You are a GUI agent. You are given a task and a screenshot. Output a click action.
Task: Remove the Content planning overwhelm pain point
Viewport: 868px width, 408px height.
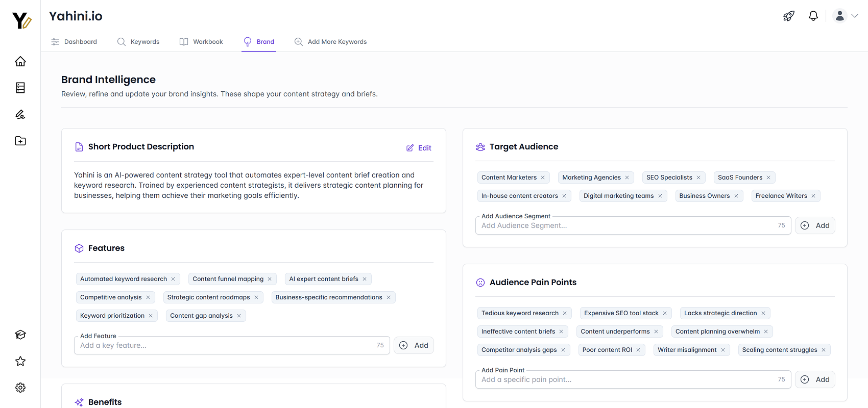point(766,331)
